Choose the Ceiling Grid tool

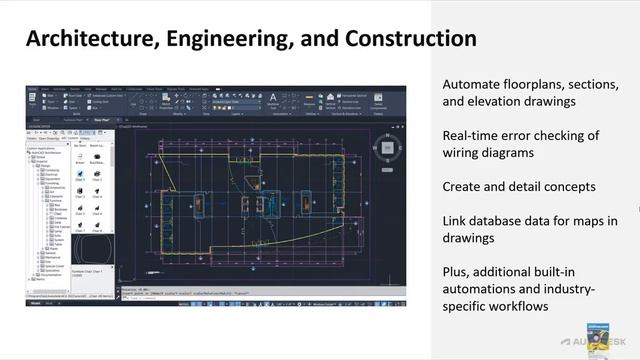98,102
